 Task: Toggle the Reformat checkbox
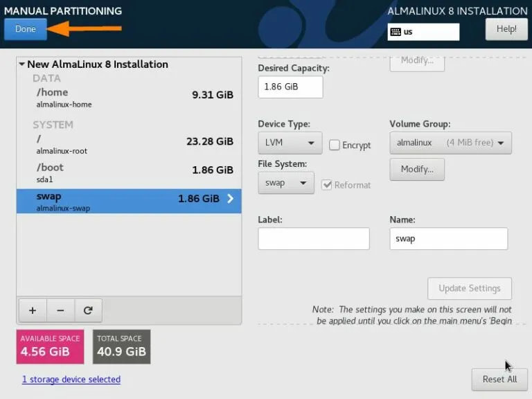coord(327,185)
